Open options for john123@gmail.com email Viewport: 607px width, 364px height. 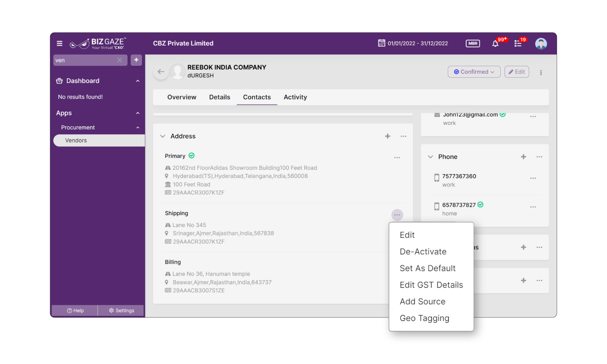[x=533, y=116]
